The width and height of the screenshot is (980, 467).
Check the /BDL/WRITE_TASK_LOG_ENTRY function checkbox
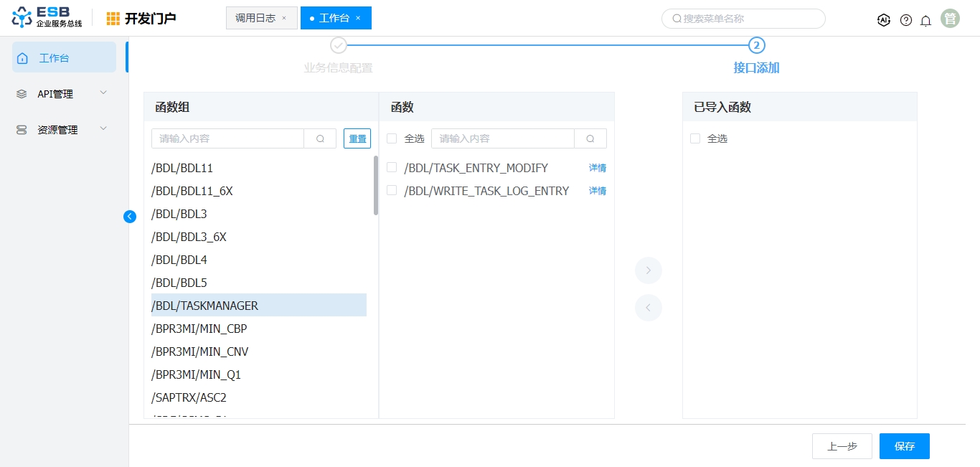(392, 190)
